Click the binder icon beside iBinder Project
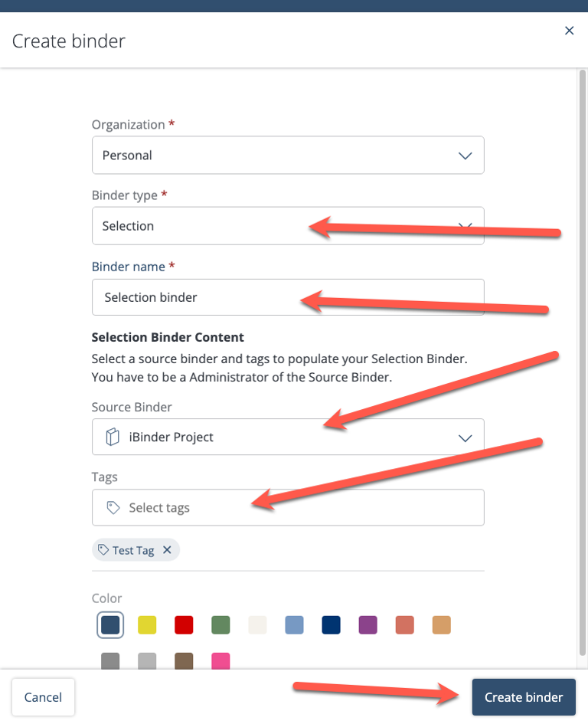 click(113, 437)
